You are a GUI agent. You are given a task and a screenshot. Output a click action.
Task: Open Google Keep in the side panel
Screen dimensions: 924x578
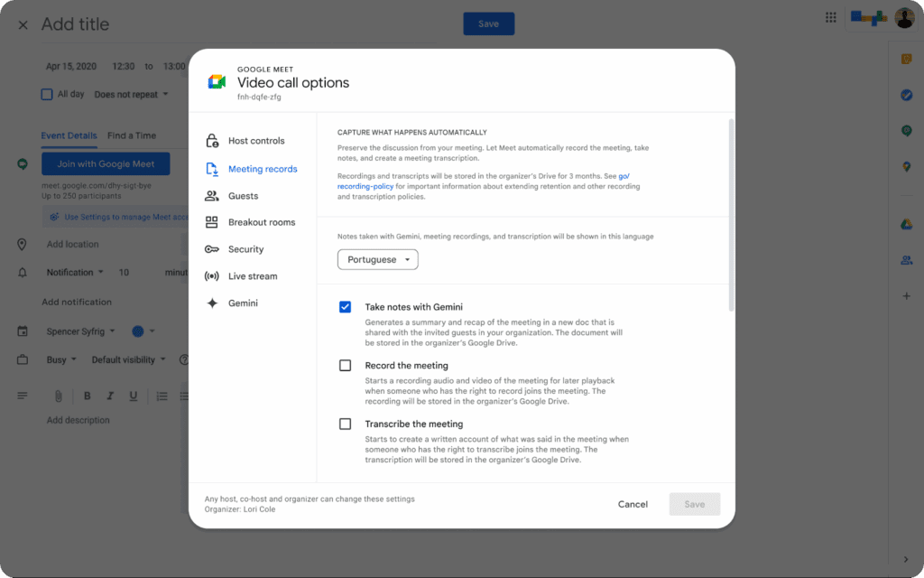[x=906, y=59]
